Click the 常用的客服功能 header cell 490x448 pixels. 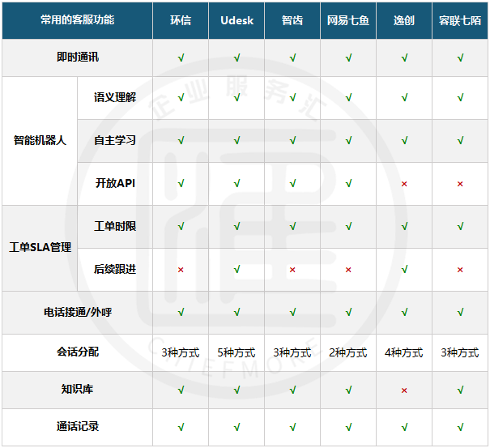point(77,20)
